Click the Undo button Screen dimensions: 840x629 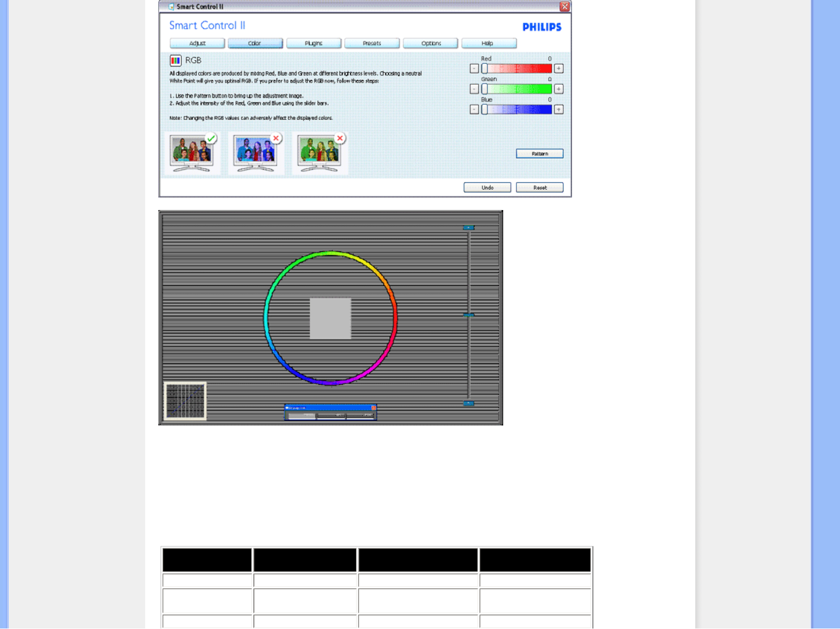(x=487, y=188)
